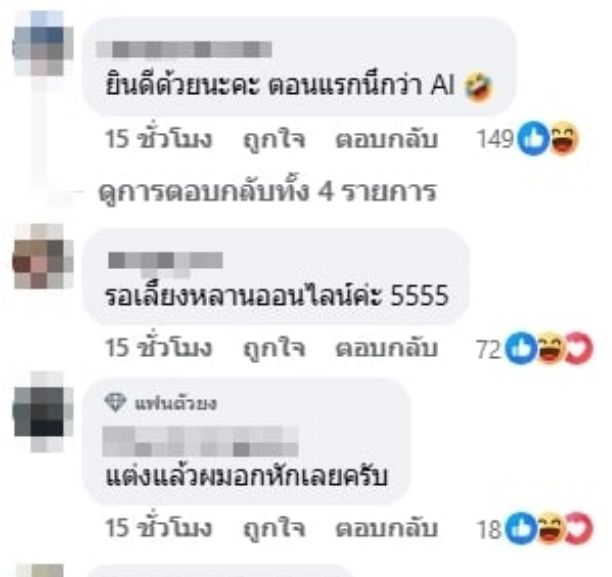Open the first commenter's profile picture
The height and width of the screenshot is (577, 612).
coord(43,44)
